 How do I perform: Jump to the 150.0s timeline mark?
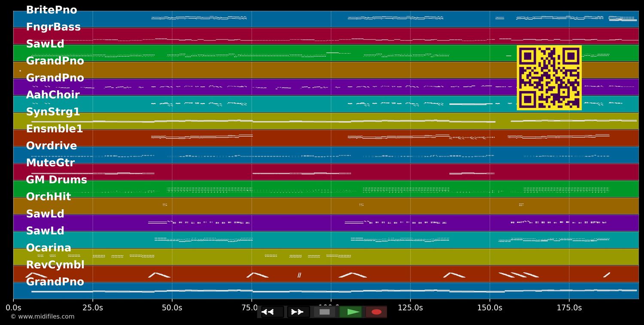click(x=489, y=308)
